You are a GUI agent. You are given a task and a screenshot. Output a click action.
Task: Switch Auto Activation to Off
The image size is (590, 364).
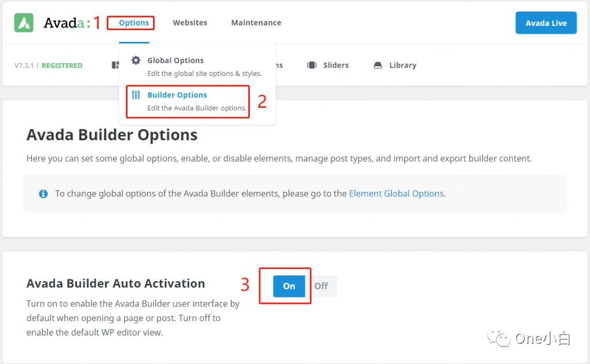[321, 286]
